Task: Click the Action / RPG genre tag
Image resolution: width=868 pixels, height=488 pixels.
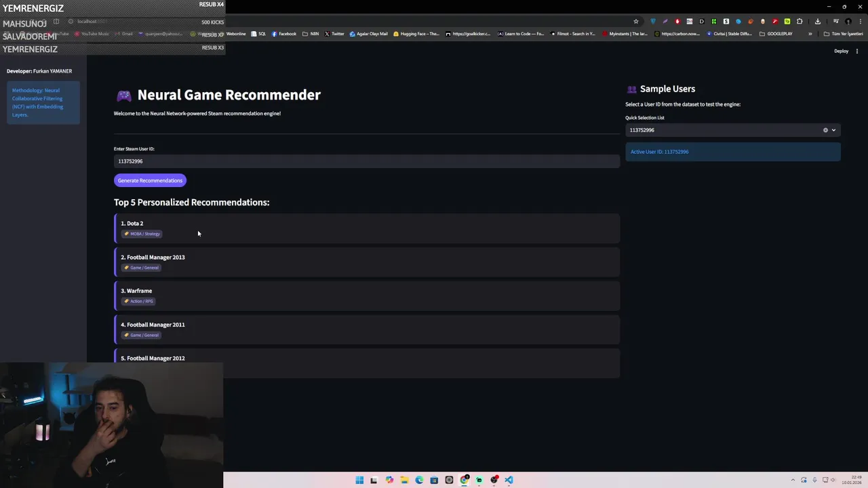Action: [x=138, y=301]
